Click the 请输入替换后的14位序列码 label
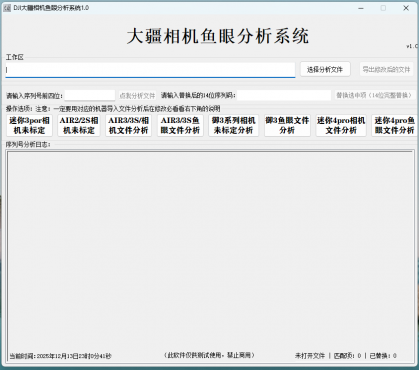 [x=198, y=96]
